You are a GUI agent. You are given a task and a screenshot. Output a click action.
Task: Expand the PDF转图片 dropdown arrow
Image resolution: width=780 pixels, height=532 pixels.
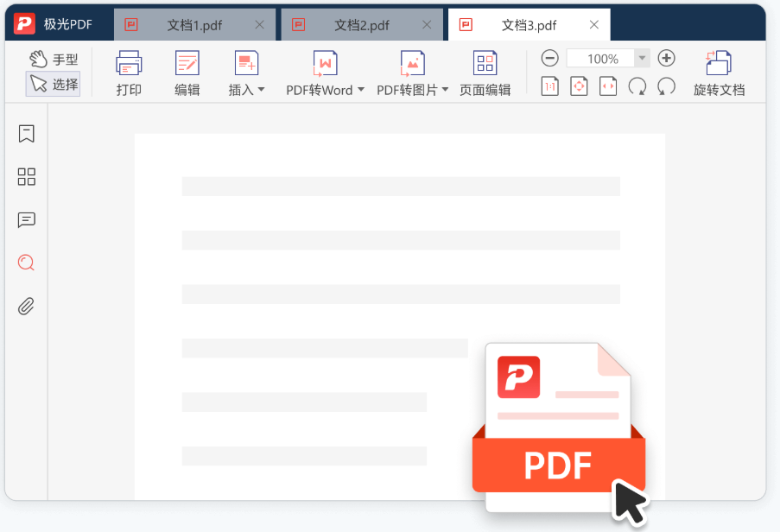tap(445, 90)
